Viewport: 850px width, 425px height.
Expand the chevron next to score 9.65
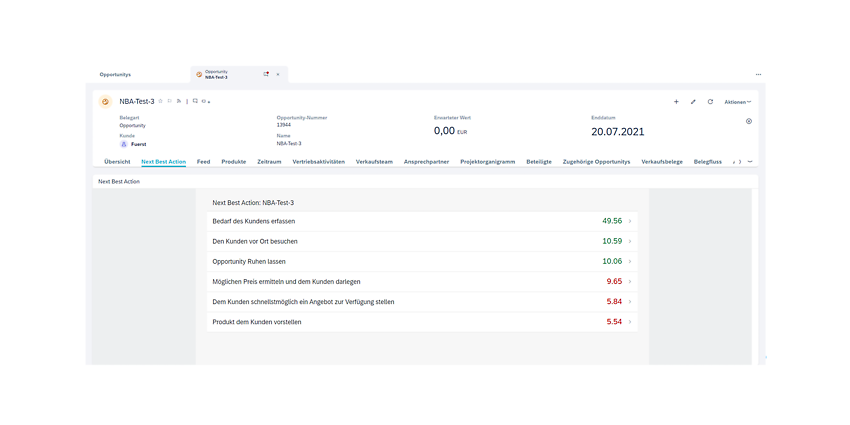[630, 281]
